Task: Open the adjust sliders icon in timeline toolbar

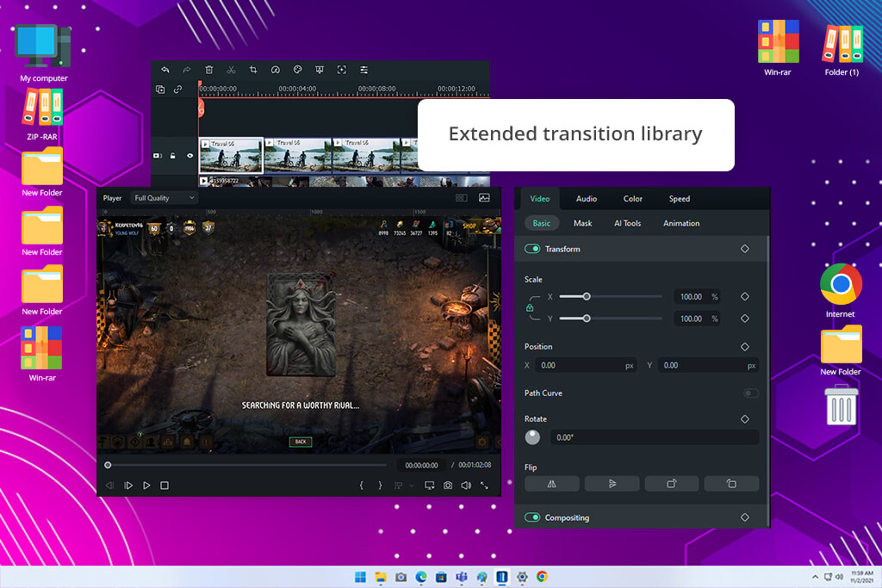Action: 364,70
